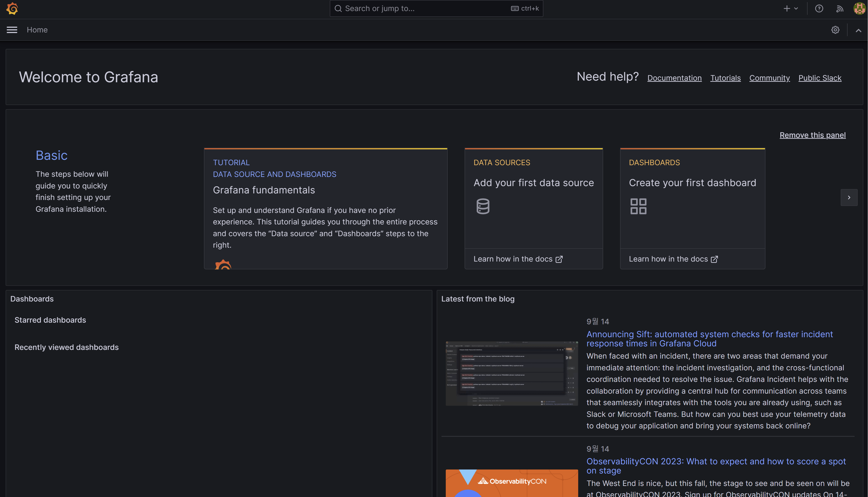
Task: Click the user profile avatar
Action: pyautogui.click(x=859, y=8)
